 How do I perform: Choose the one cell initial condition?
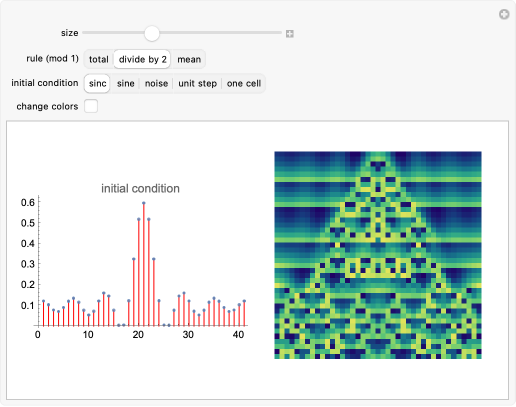(244, 83)
